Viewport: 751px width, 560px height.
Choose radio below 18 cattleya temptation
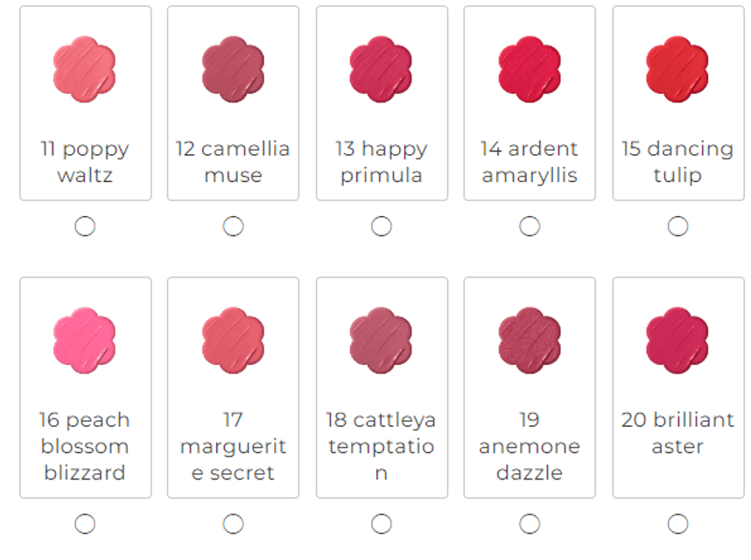(382, 523)
